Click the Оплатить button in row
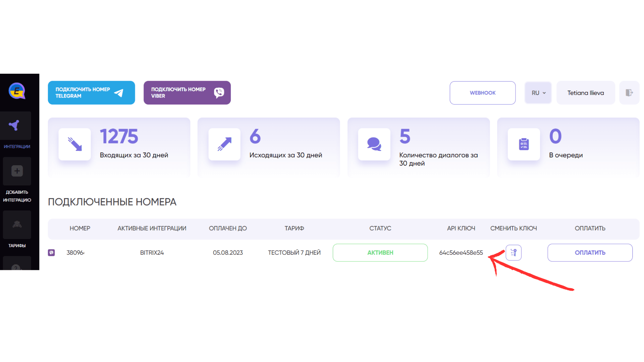Viewport: 644px width, 362px height. pos(590,252)
